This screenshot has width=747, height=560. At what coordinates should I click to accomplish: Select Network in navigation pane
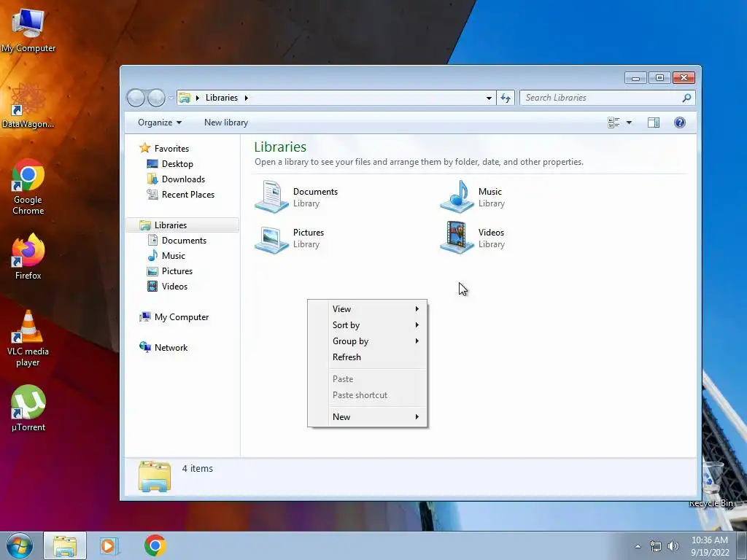click(x=171, y=348)
